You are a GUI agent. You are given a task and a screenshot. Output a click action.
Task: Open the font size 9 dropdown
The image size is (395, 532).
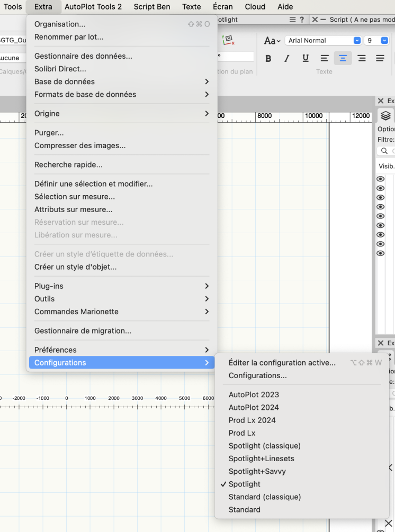(x=376, y=41)
